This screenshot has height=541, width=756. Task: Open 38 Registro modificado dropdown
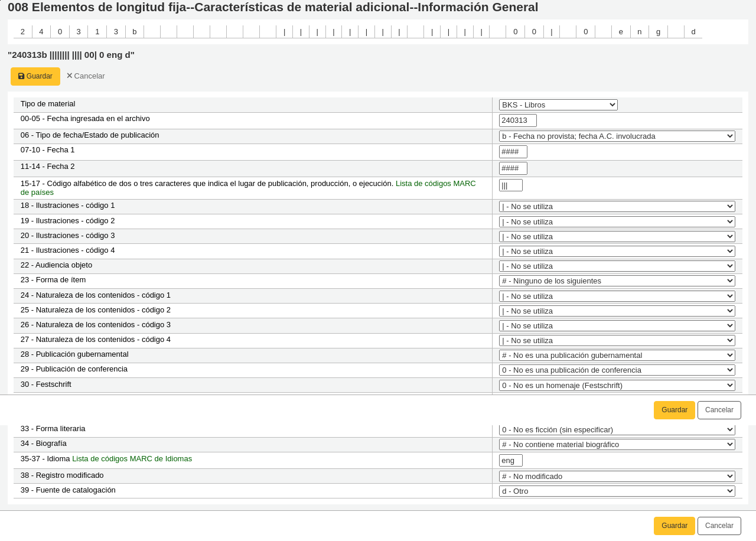[x=617, y=477]
